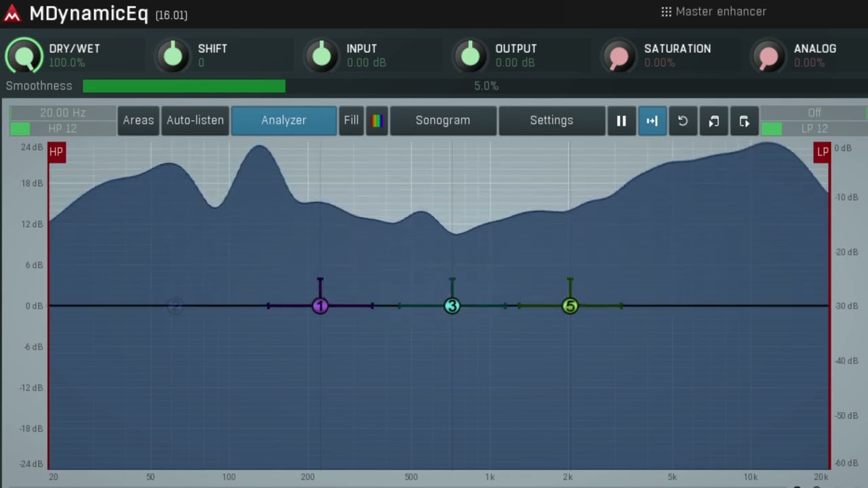This screenshot has width=868, height=488.
Task: Click the Shift knob
Action: point(173,56)
